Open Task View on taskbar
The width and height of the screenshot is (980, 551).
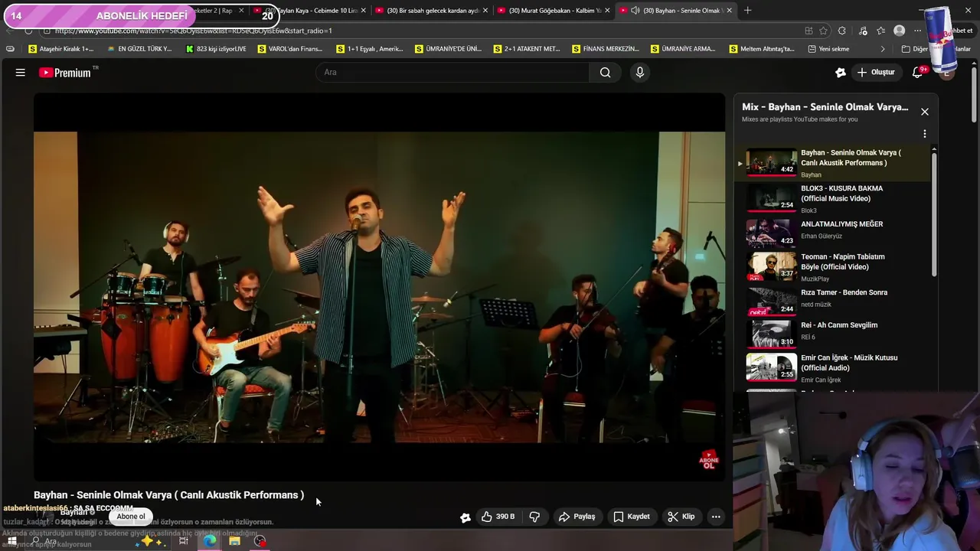(x=184, y=541)
